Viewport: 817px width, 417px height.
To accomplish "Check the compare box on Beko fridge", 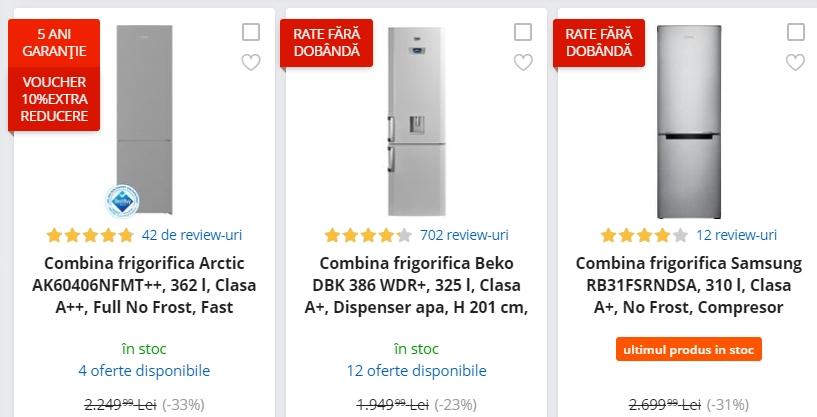I will (523, 32).
